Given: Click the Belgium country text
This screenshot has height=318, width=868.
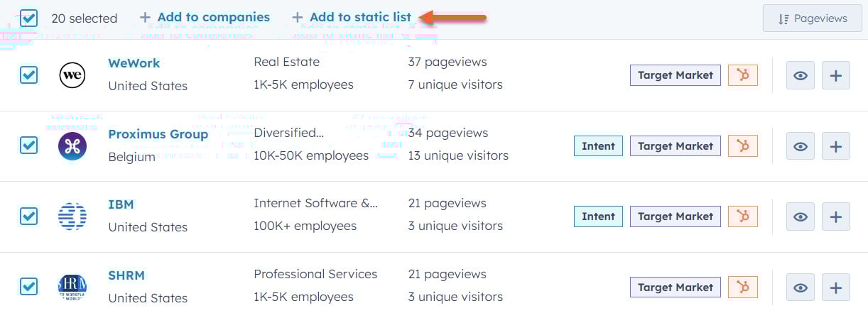Looking at the screenshot, I should click(131, 157).
